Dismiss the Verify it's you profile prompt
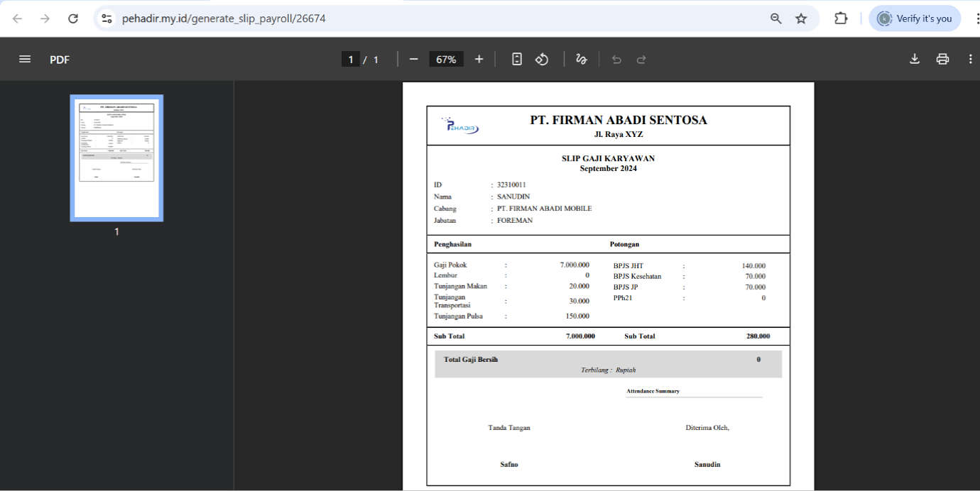This screenshot has width=980, height=491. (x=915, y=18)
